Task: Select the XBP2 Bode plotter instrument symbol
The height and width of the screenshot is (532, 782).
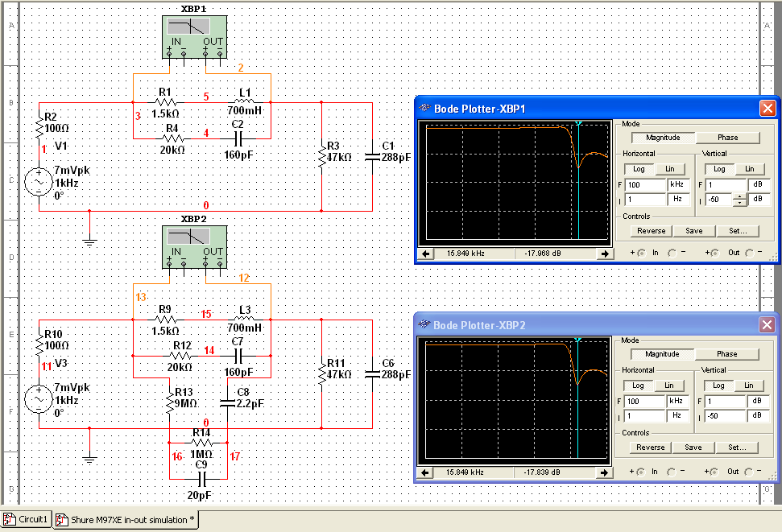Action: tap(195, 247)
